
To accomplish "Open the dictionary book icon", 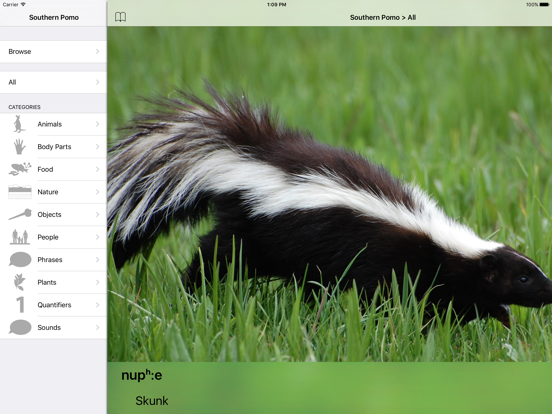I will point(120,17).
